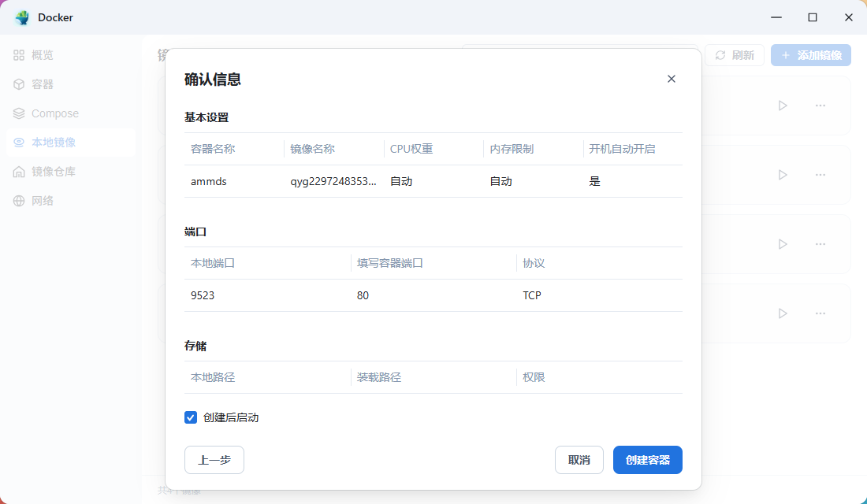This screenshot has width=867, height=504.
Task: Click the 创建容器 button to create container
Action: 647,460
